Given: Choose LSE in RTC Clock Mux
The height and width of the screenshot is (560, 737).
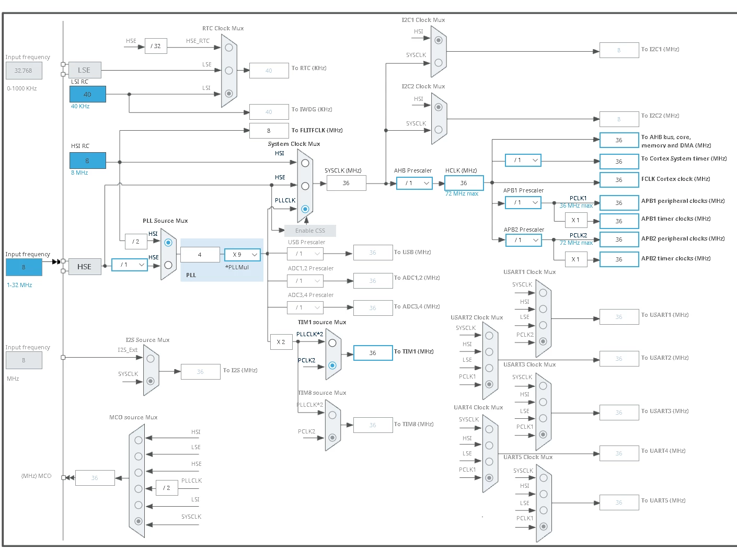Looking at the screenshot, I should [x=229, y=71].
